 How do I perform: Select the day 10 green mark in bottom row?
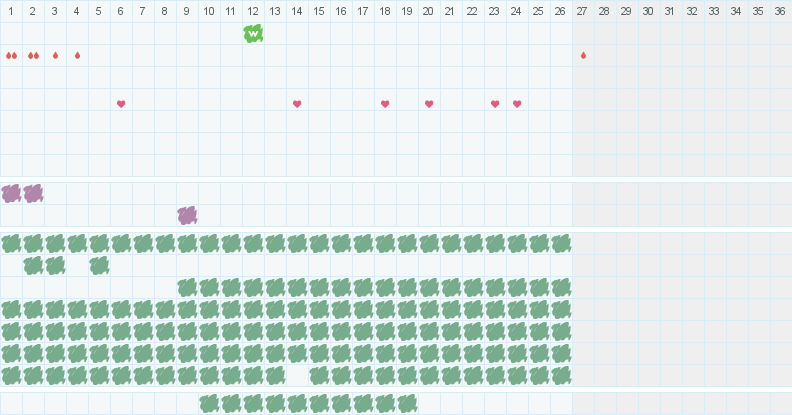click(x=209, y=403)
